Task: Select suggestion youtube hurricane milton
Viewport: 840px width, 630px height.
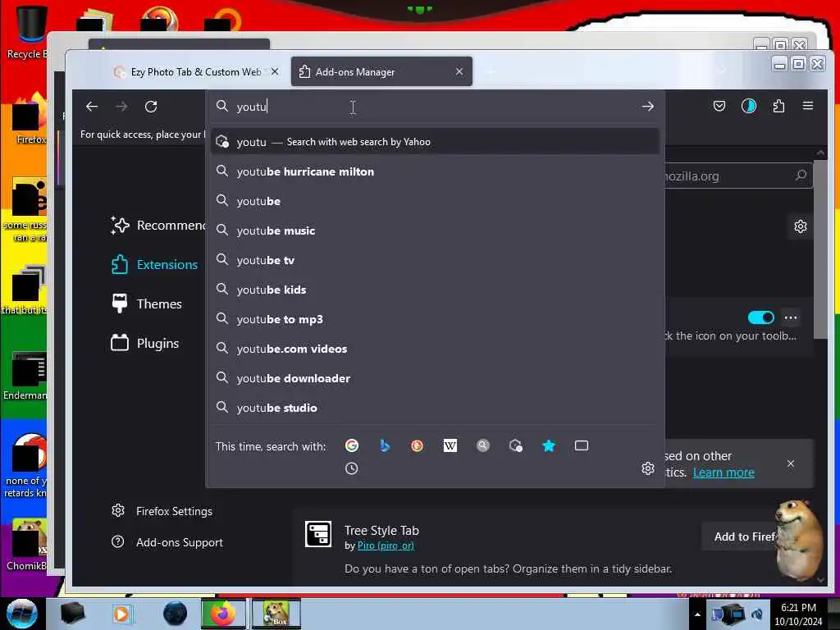Action: point(435,171)
